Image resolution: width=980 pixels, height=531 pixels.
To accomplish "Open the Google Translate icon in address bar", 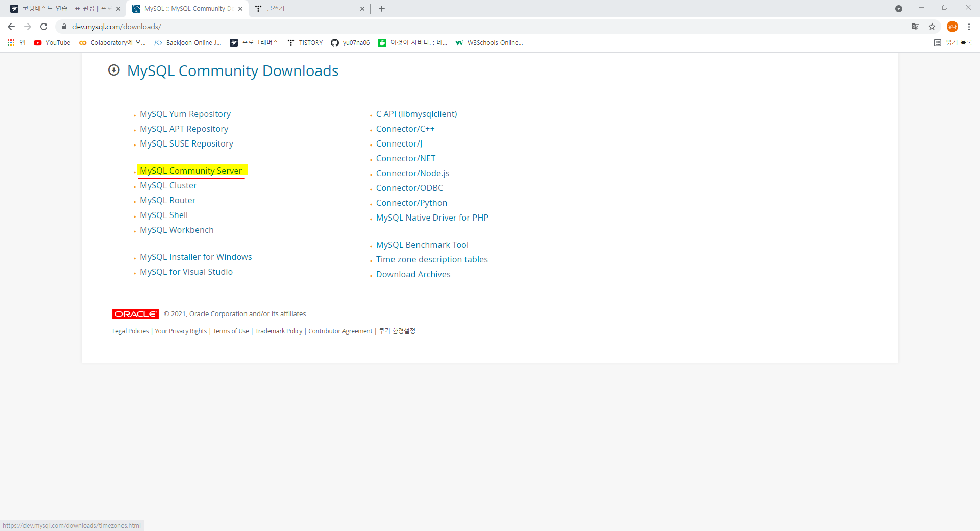I will click(x=916, y=27).
